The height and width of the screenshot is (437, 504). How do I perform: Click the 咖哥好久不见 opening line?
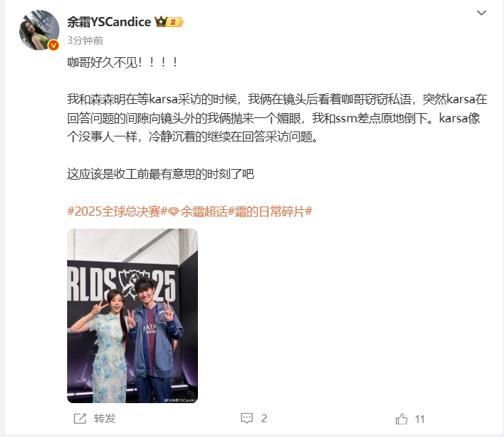pyautogui.click(x=122, y=62)
